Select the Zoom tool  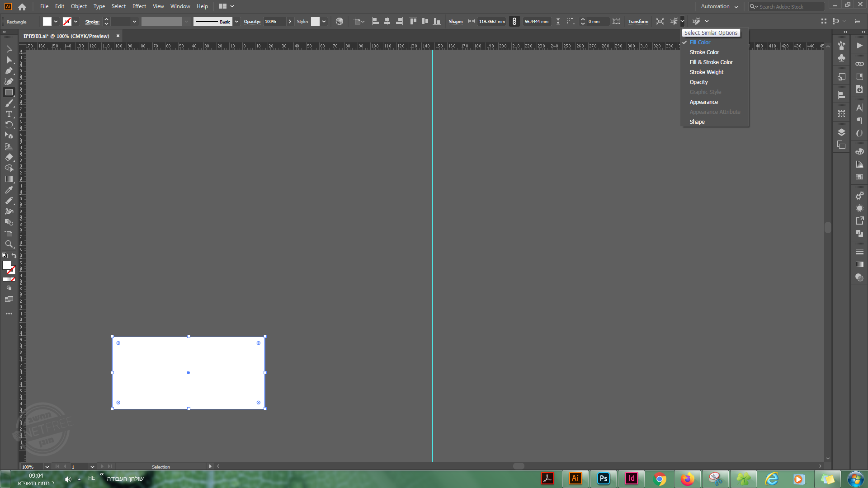click(9, 244)
